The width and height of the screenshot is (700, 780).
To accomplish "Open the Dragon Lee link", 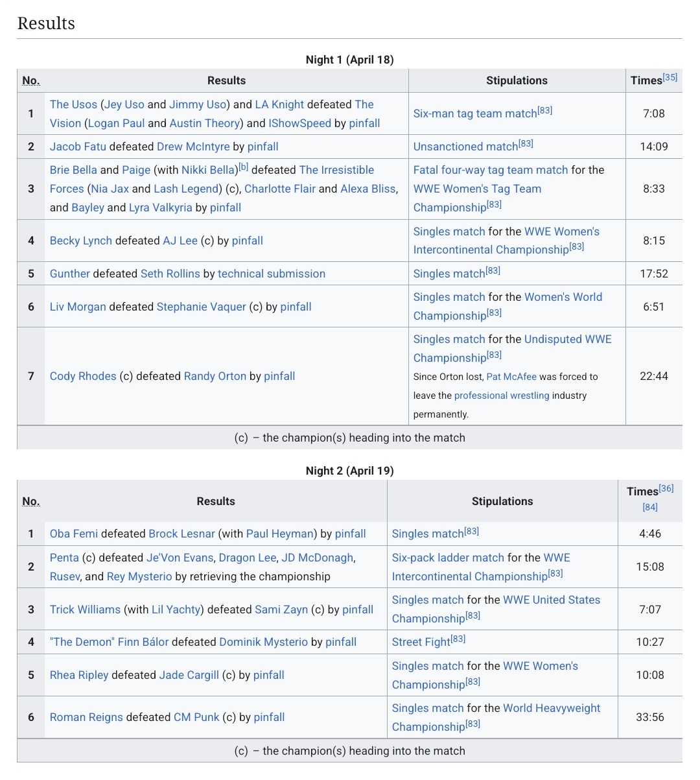I will point(248,558).
